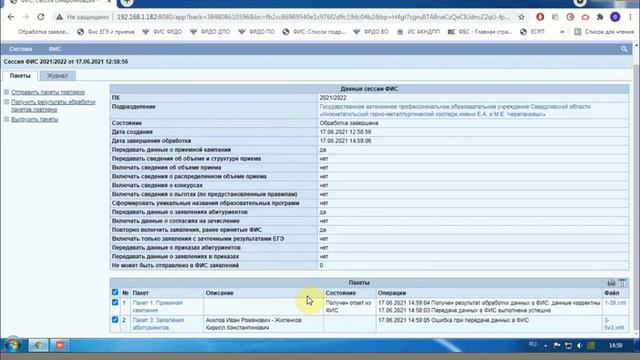Click the search magnifier in the FIS header
The image size is (640, 360).
point(624,49)
